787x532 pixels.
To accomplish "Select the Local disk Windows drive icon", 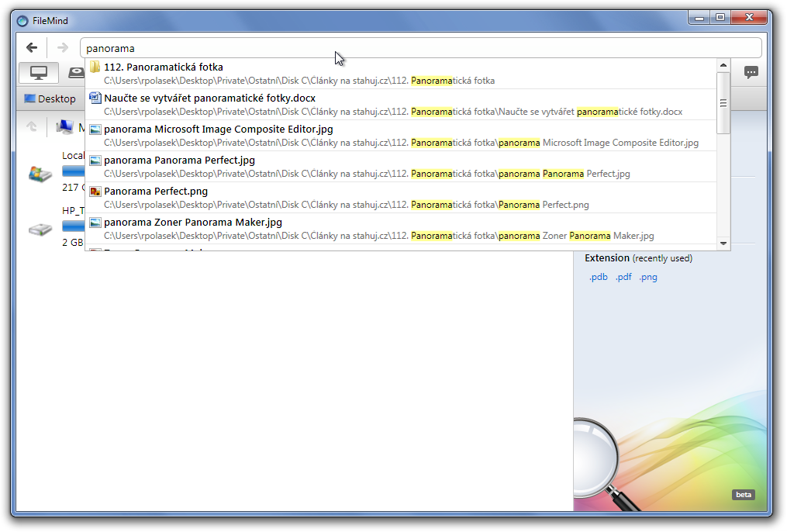I will pyautogui.click(x=40, y=174).
